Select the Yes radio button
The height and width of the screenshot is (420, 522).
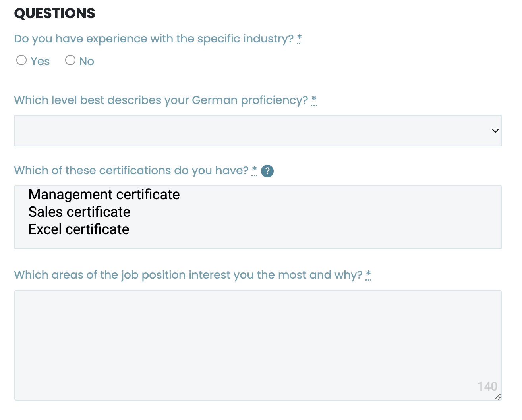tap(21, 60)
